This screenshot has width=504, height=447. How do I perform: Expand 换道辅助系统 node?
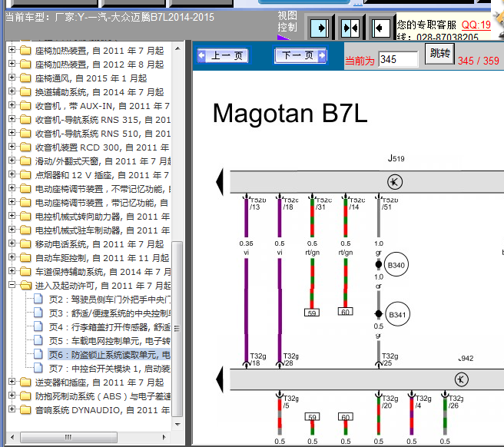tap(12, 91)
